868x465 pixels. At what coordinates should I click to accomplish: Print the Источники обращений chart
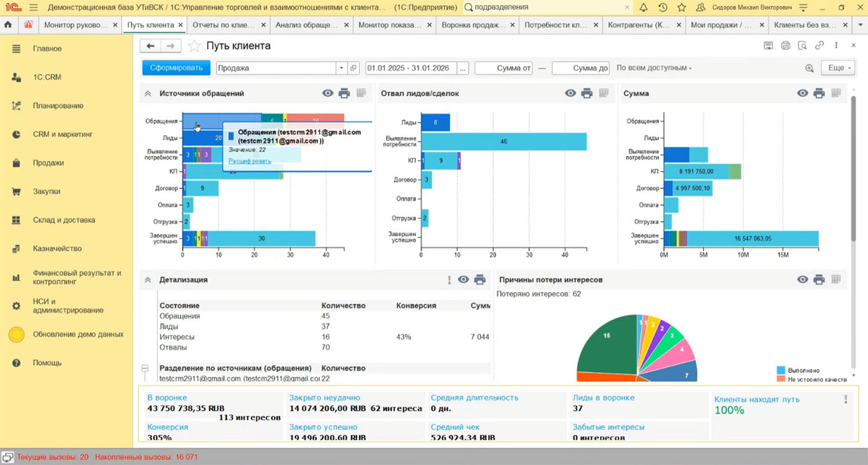(x=345, y=94)
